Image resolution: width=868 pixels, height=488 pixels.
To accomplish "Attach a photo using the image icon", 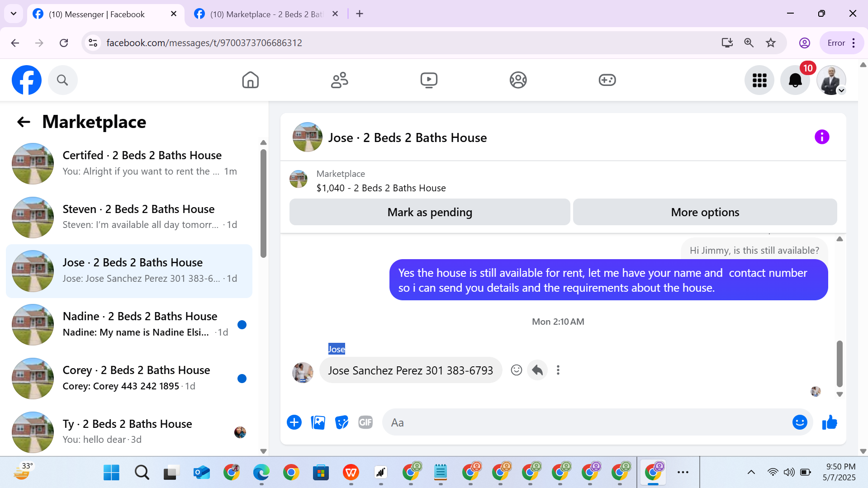I will coord(318,422).
